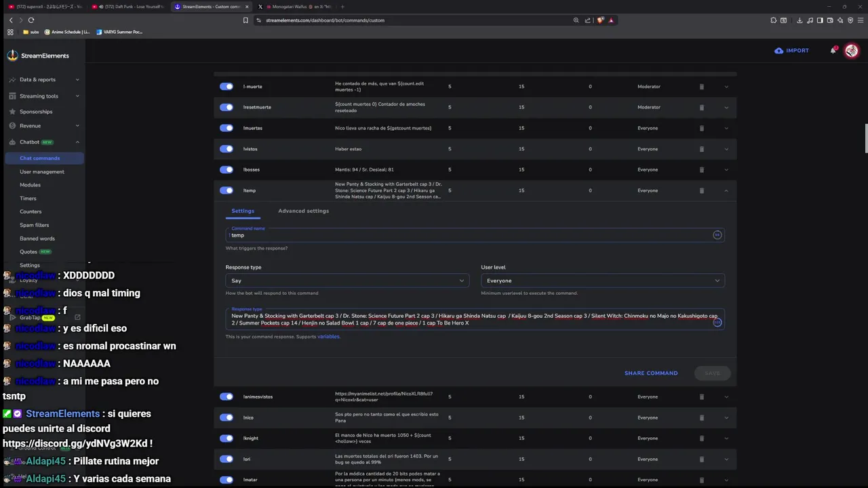Open Timers in sidebar
The image size is (868, 488).
(x=28, y=199)
